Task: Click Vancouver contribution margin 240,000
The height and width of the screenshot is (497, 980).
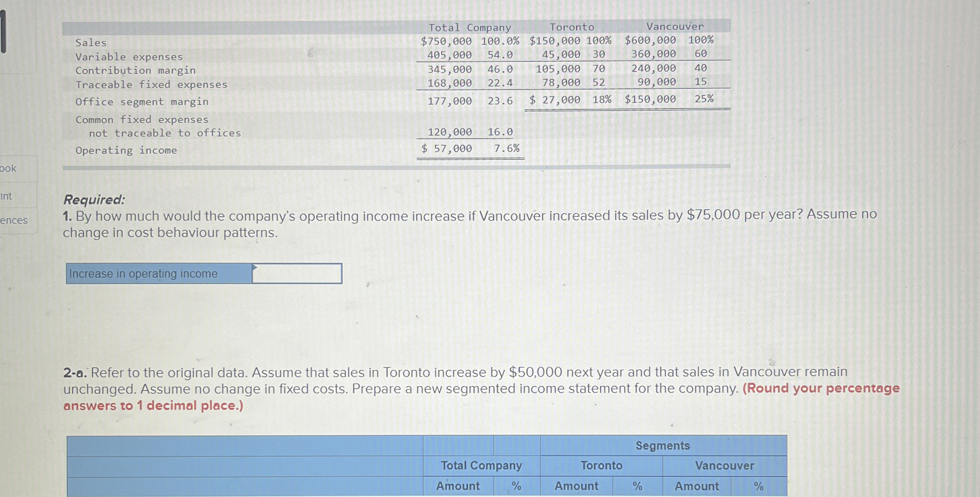Action: 654,69
